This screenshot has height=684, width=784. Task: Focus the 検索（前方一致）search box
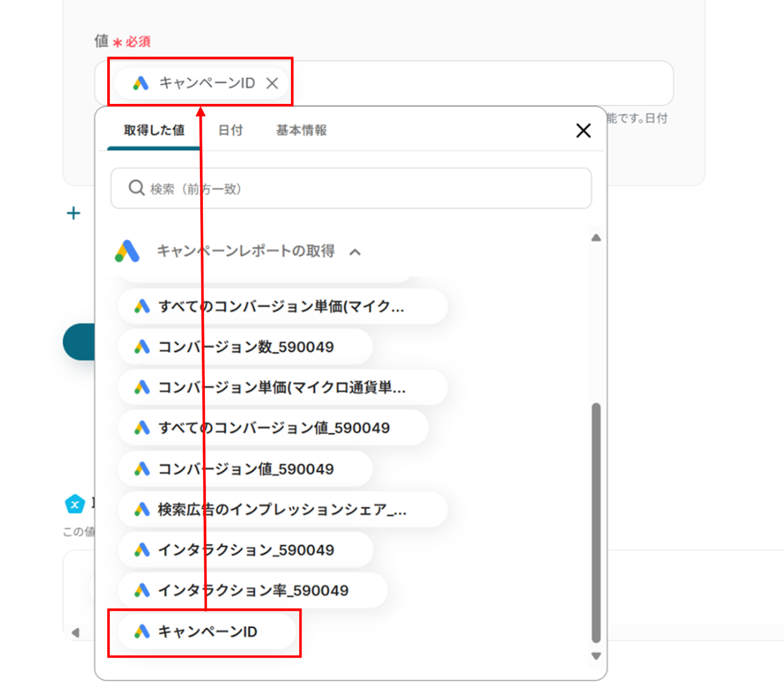coord(351,188)
